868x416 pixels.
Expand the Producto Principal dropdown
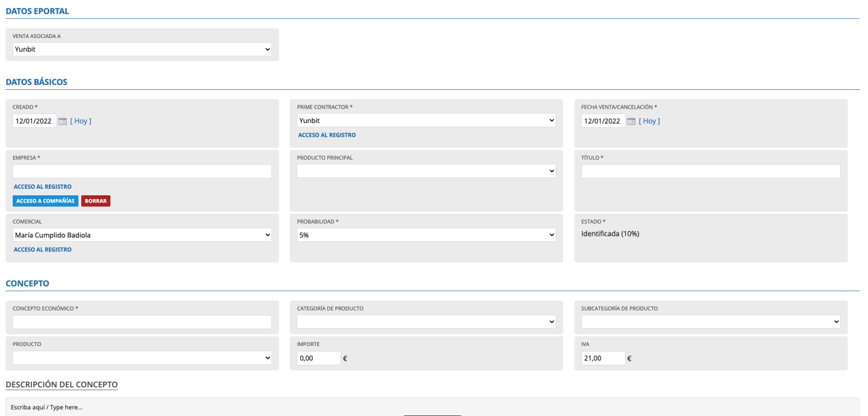coord(426,171)
